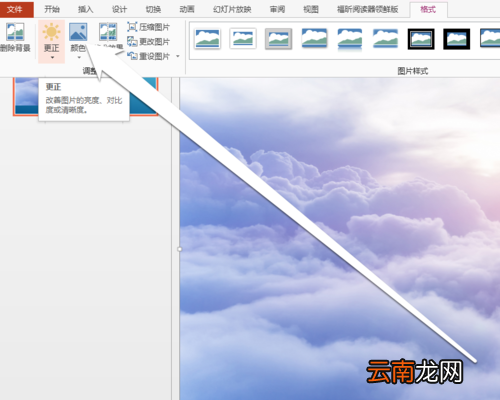Click the Color (颜色) picture icon
This screenshot has height=400, width=500.
pyautogui.click(x=78, y=32)
